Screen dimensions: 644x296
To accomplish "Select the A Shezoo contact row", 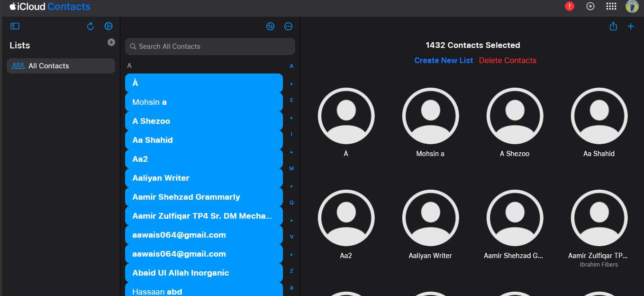I will point(204,121).
